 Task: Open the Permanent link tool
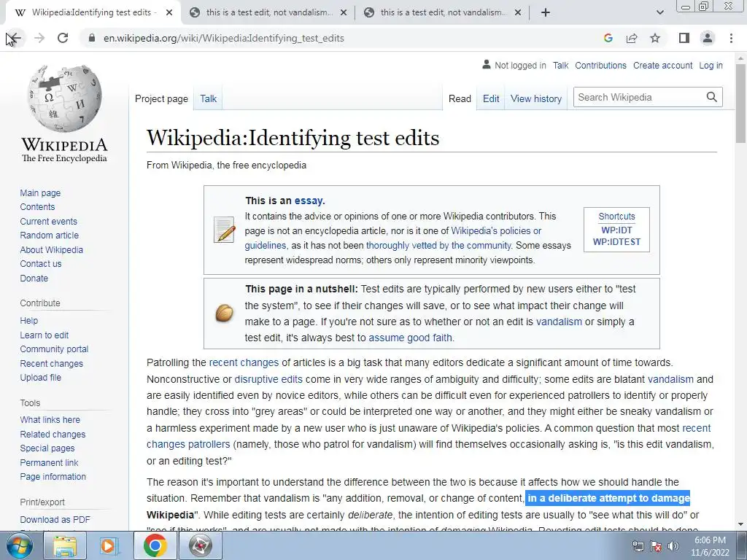(x=49, y=462)
